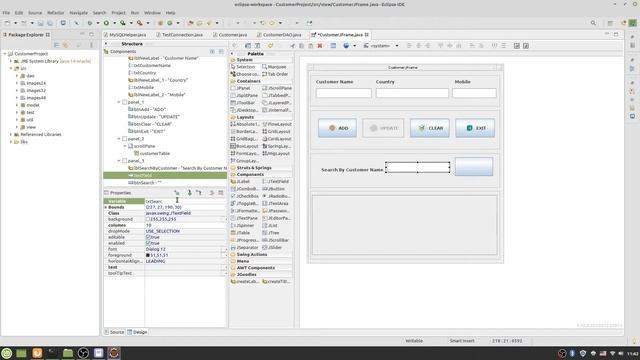Expand the Referenced Libraries node

(x=11, y=134)
